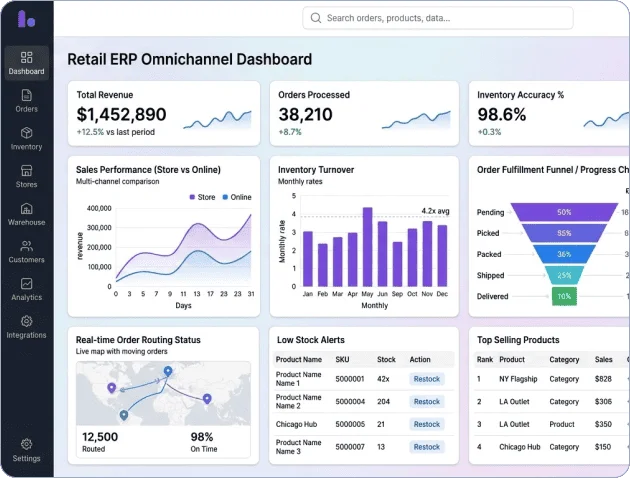
Task: Restock Product Name Name 1
Action: (427, 379)
